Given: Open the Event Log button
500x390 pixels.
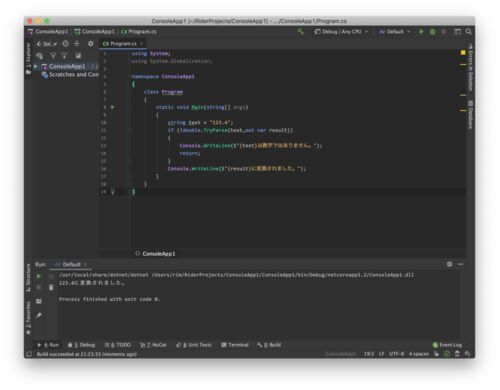Looking at the screenshot, I should 447,345.
